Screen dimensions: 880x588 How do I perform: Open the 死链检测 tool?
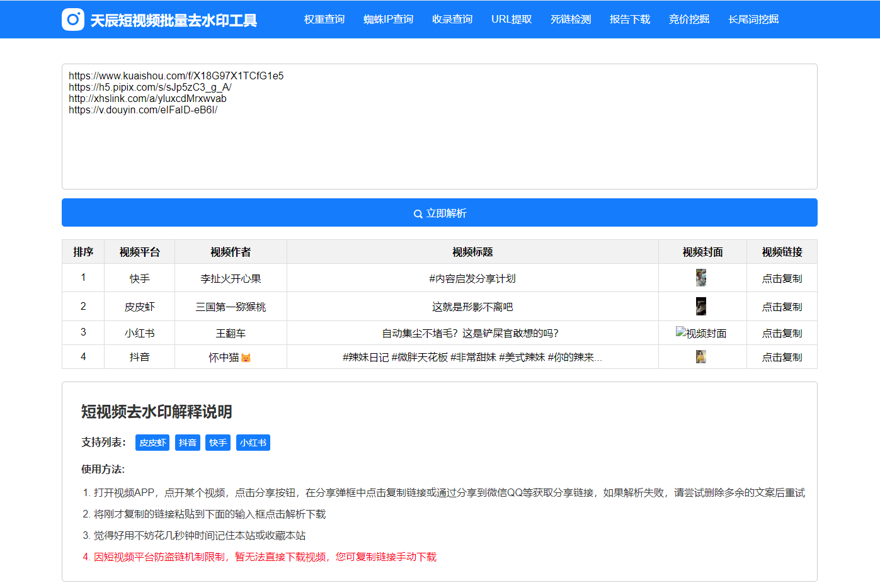(570, 20)
